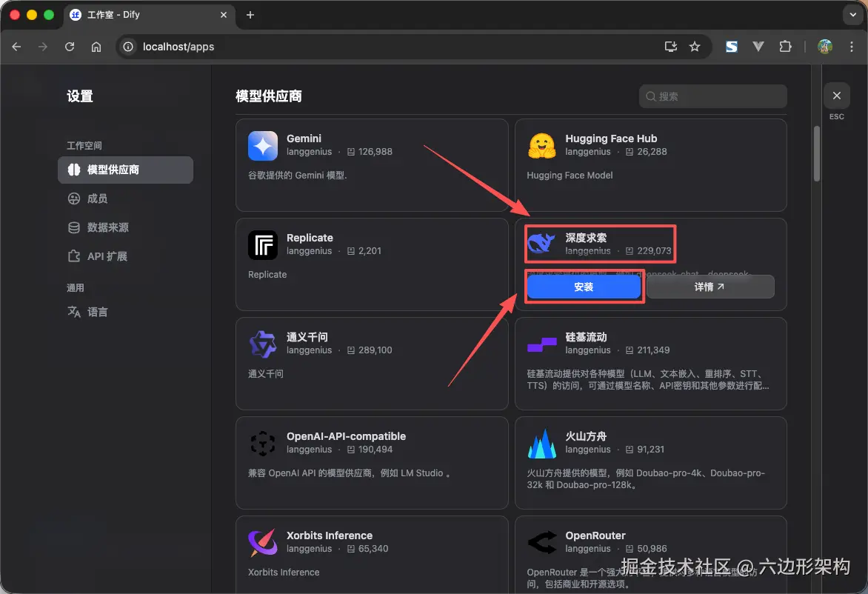Click the Gemini provider logo
This screenshot has width=868, height=594.
263,146
